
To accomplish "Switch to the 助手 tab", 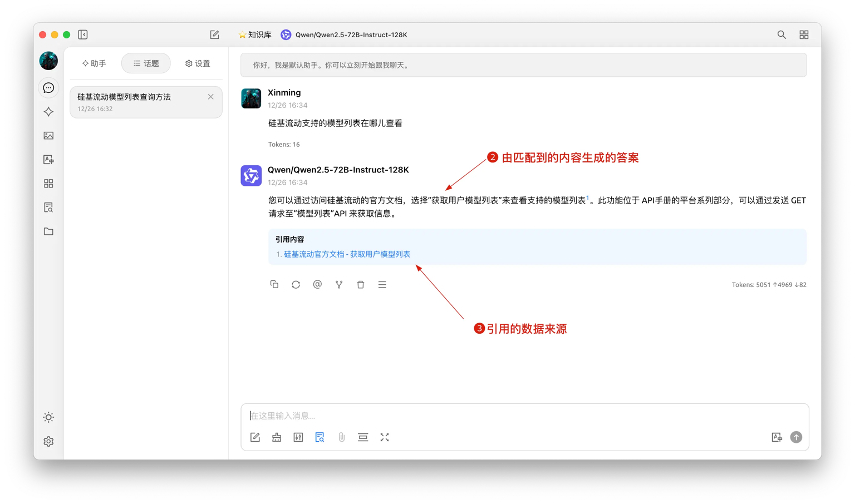I will click(x=94, y=63).
